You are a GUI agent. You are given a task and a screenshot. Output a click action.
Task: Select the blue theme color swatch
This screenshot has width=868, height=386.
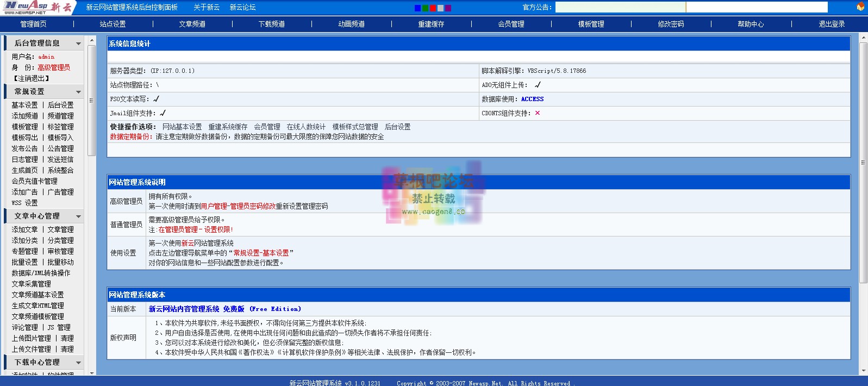pyautogui.click(x=417, y=8)
